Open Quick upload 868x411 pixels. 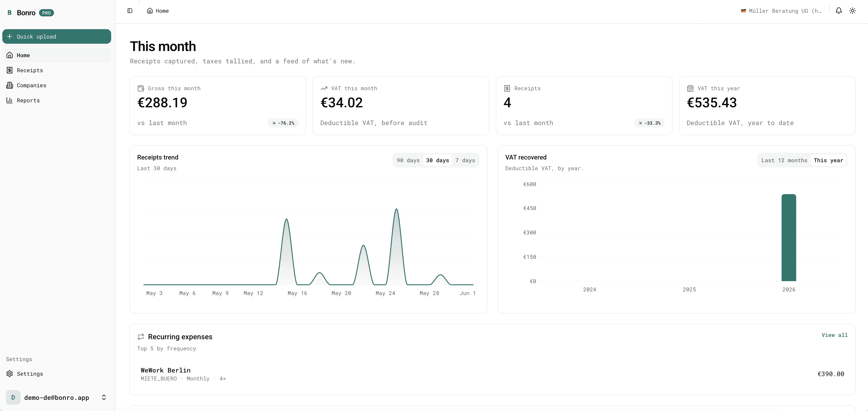[56, 36]
